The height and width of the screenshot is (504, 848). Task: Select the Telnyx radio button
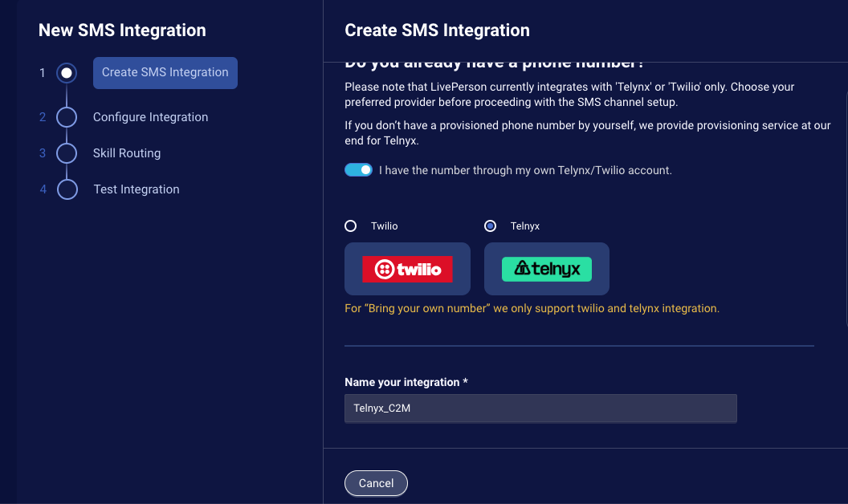click(x=490, y=226)
